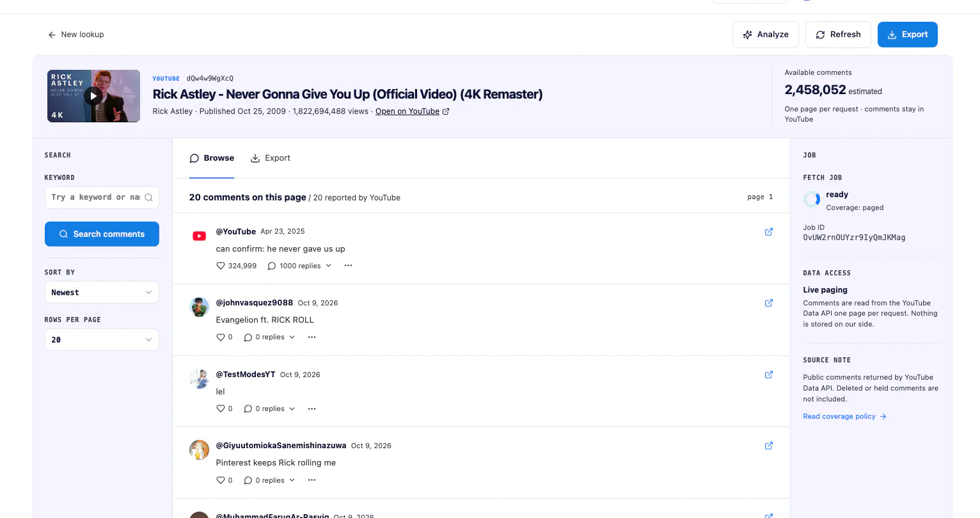Expand replies under the 'lel' comment
This screenshot has height=518, width=980.
(269, 409)
